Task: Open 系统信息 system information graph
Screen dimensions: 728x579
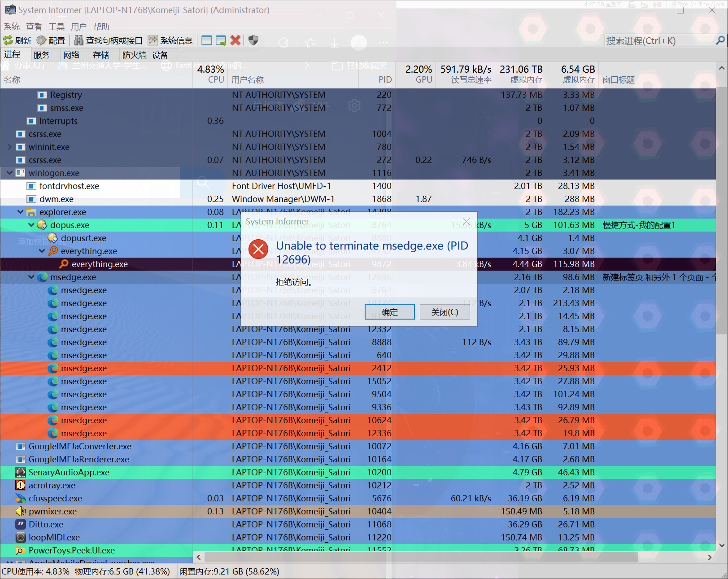Action: [x=170, y=40]
